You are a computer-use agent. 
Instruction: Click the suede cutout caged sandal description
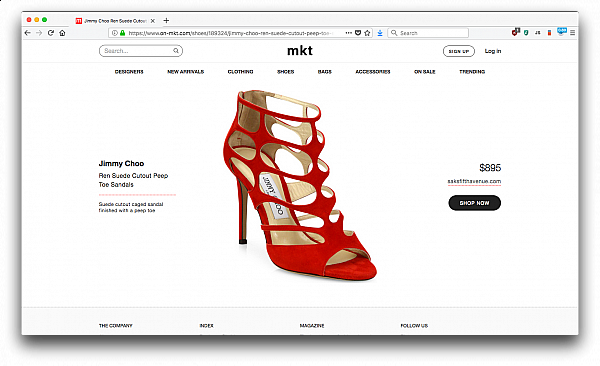click(x=131, y=207)
